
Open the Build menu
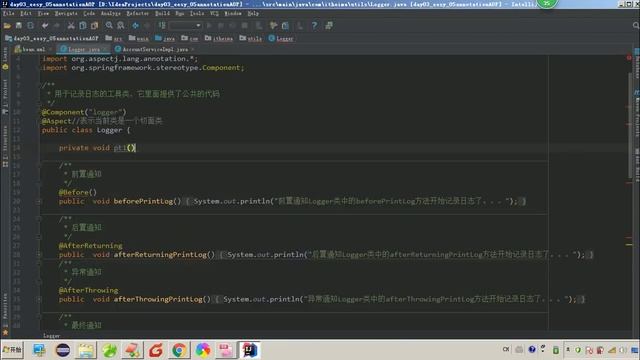[162, 13]
